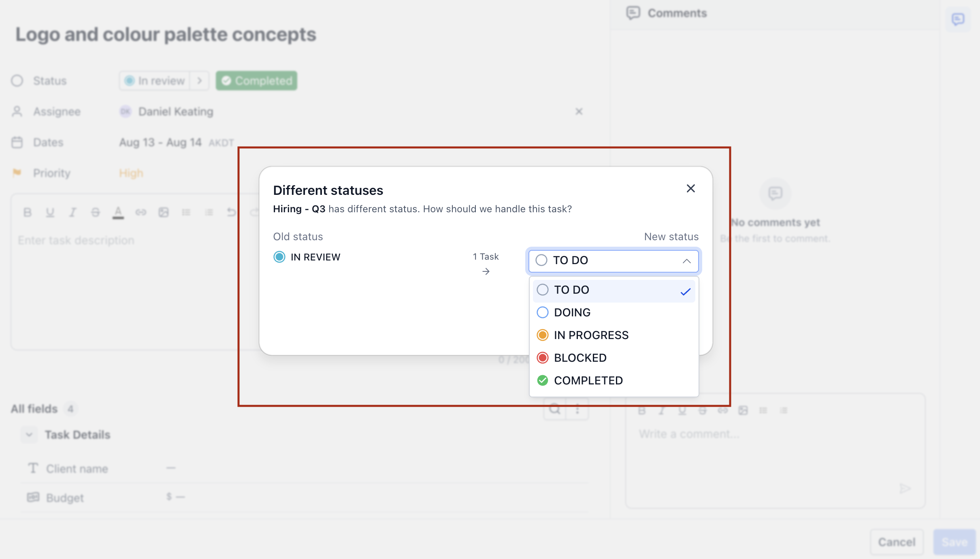The image size is (980, 559).
Task: Advance status with the chevron next to In review
Action: pyautogui.click(x=200, y=81)
